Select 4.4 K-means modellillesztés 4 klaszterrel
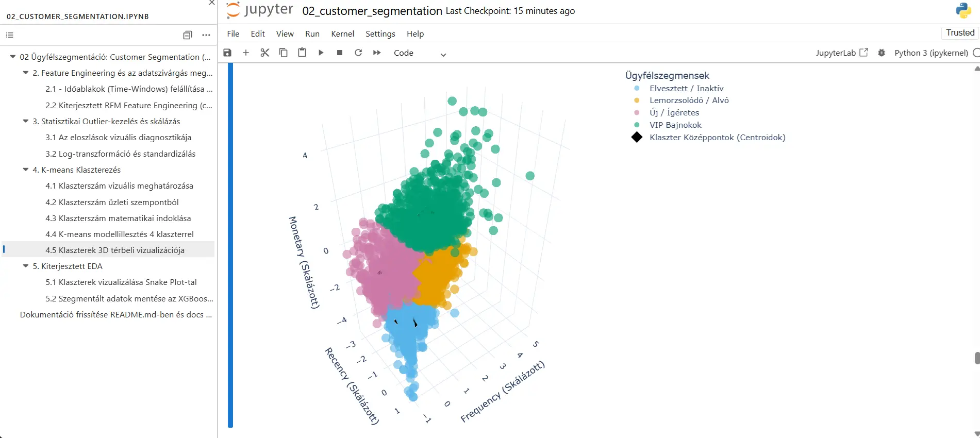The width and height of the screenshot is (980, 438). click(120, 234)
